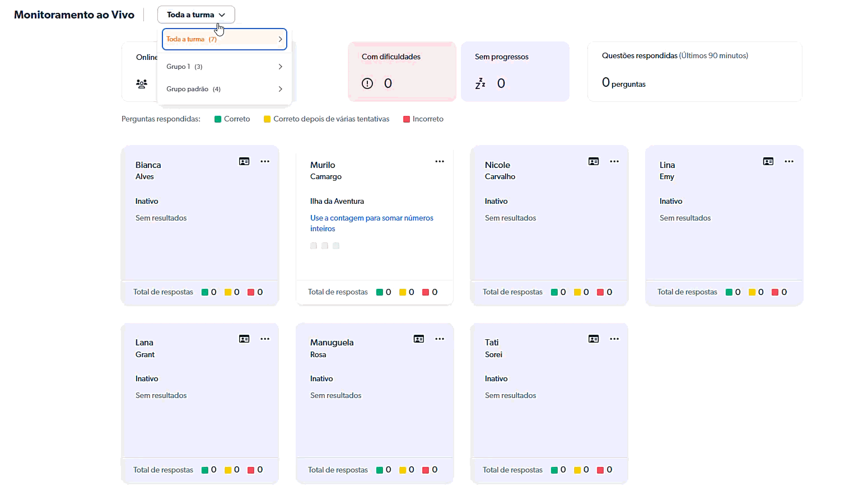868x496 pixels.
Task: Click the Sem progressos filter card
Action: coord(515,72)
